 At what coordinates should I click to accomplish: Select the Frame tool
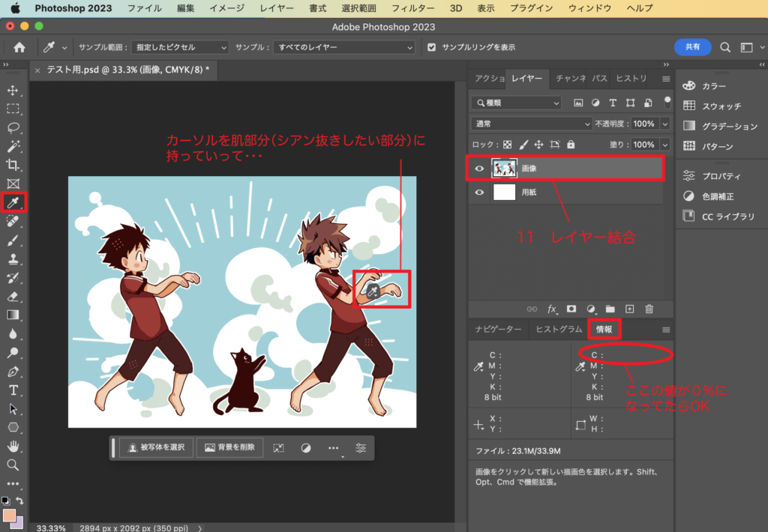pyautogui.click(x=13, y=184)
